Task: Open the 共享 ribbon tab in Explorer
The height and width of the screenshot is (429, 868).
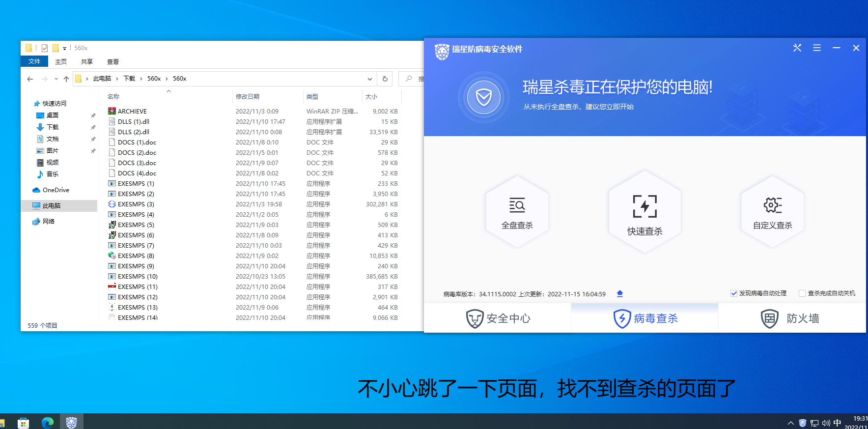Action: click(87, 61)
